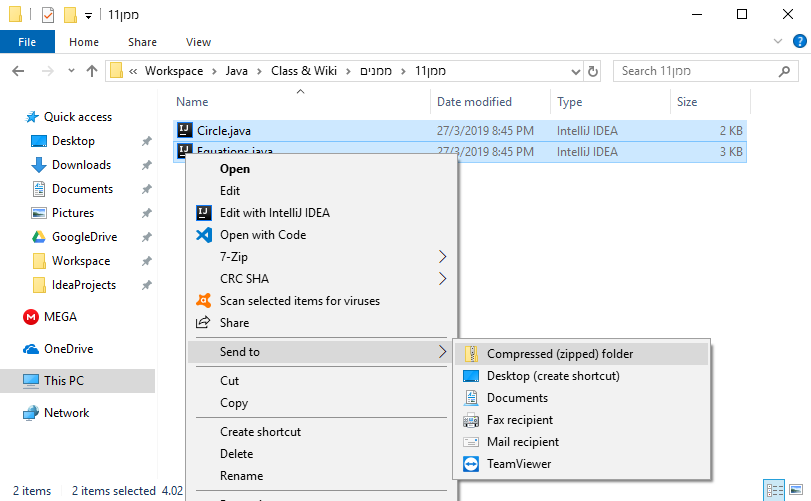Click the OneDrive cloud icon in sidebar
This screenshot has width=811, height=501.
coord(30,349)
